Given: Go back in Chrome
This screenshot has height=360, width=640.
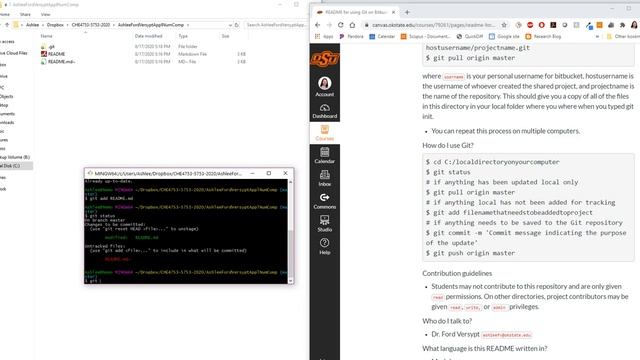Looking at the screenshot, I should [318, 25].
